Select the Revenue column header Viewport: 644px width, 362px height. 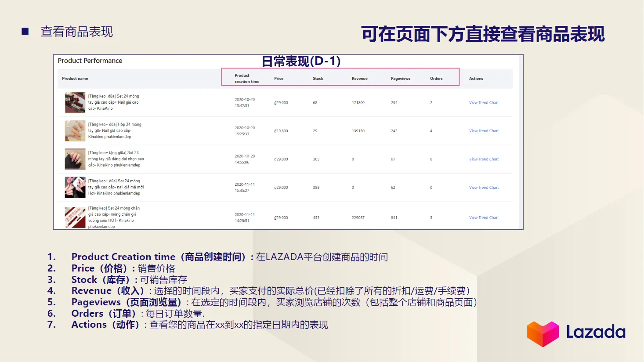(359, 78)
